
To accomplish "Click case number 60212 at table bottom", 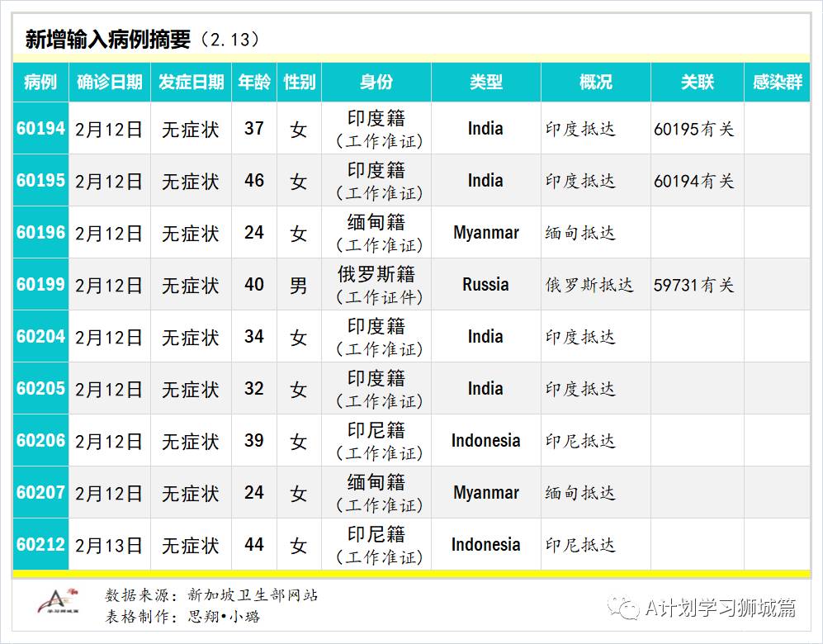I will pyautogui.click(x=40, y=545).
